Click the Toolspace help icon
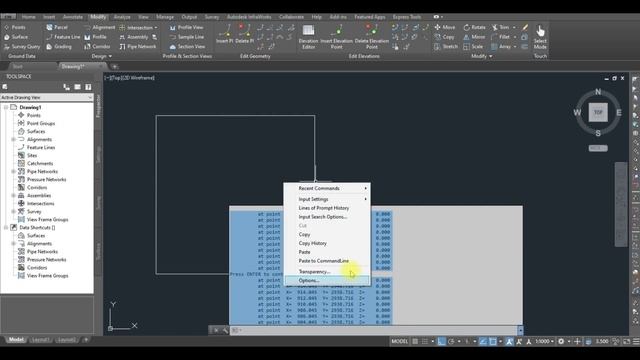Viewport: 640px width, 360px height. point(88,87)
